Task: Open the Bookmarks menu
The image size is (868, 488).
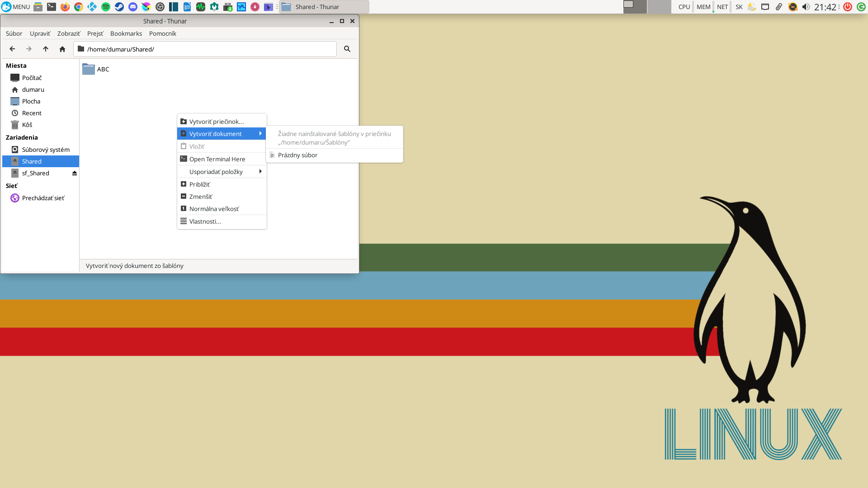Action: tap(126, 33)
